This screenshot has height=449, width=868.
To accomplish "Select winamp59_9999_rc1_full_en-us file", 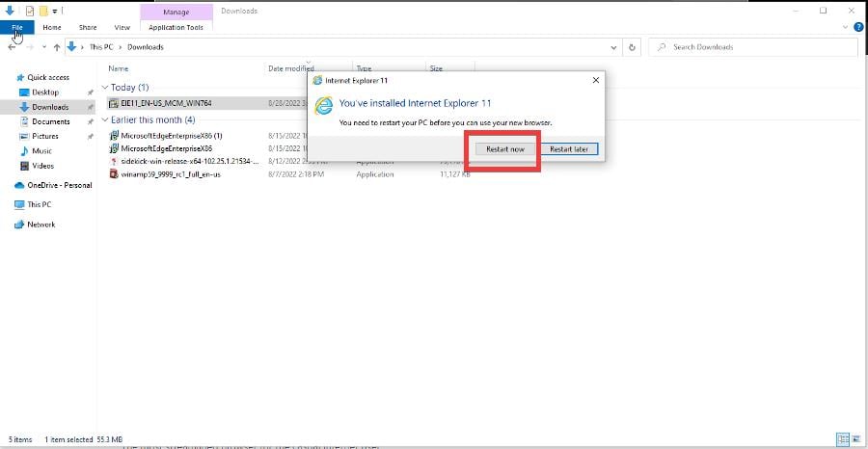I will (171, 174).
